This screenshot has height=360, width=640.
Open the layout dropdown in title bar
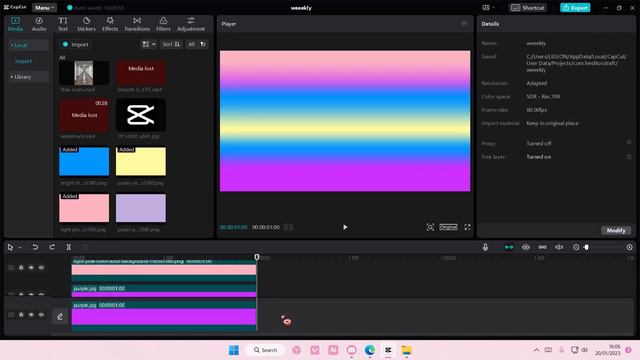(488, 8)
